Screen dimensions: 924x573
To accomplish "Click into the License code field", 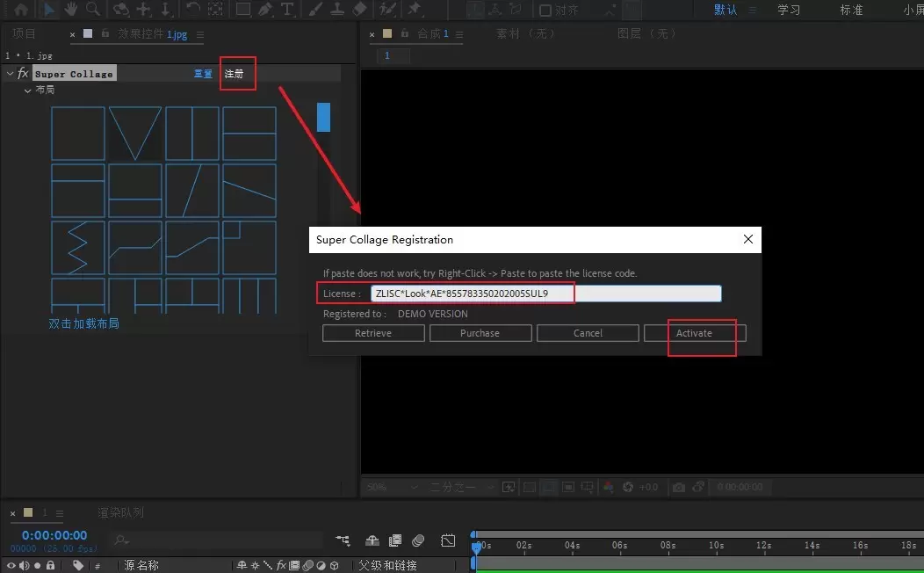I will tap(545, 294).
